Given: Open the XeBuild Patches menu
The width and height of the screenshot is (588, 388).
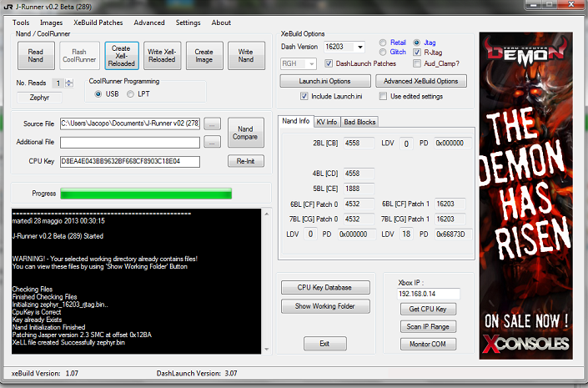Looking at the screenshot, I should (x=98, y=23).
